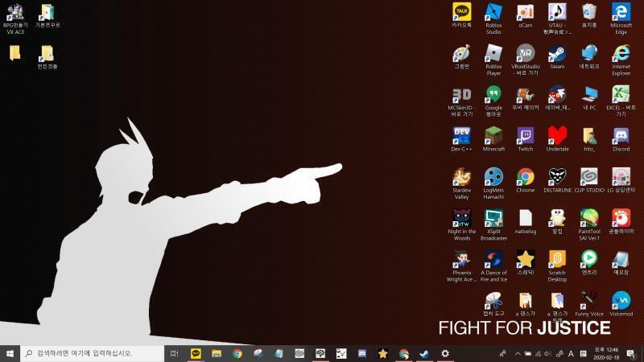Screen dimensions: 644x362
Task: Select the UTAU desktop shortcut
Action: pyautogui.click(x=557, y=19)
